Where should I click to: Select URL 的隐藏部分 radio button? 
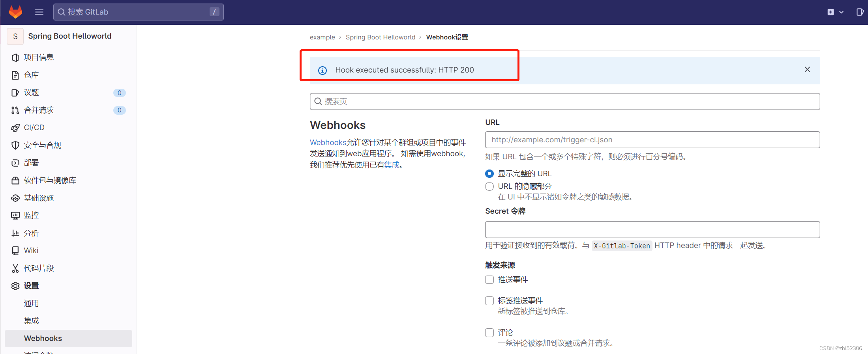(489, 186)
